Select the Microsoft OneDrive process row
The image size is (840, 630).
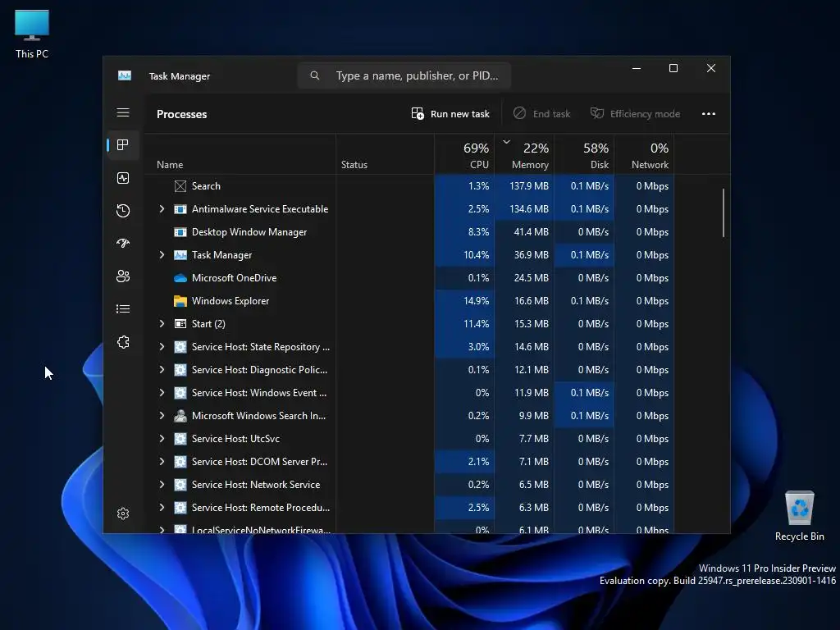(409, 278)
